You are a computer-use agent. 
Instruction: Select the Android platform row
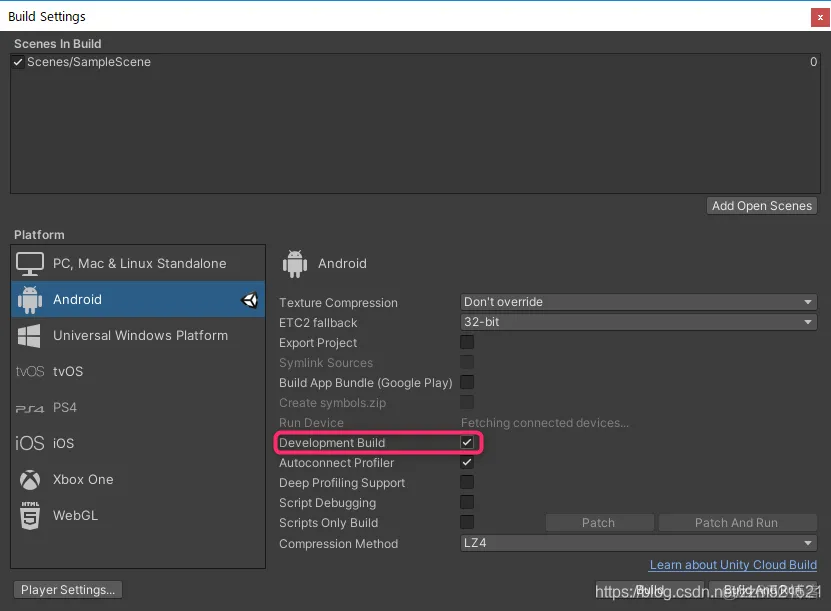click(138, 299)
